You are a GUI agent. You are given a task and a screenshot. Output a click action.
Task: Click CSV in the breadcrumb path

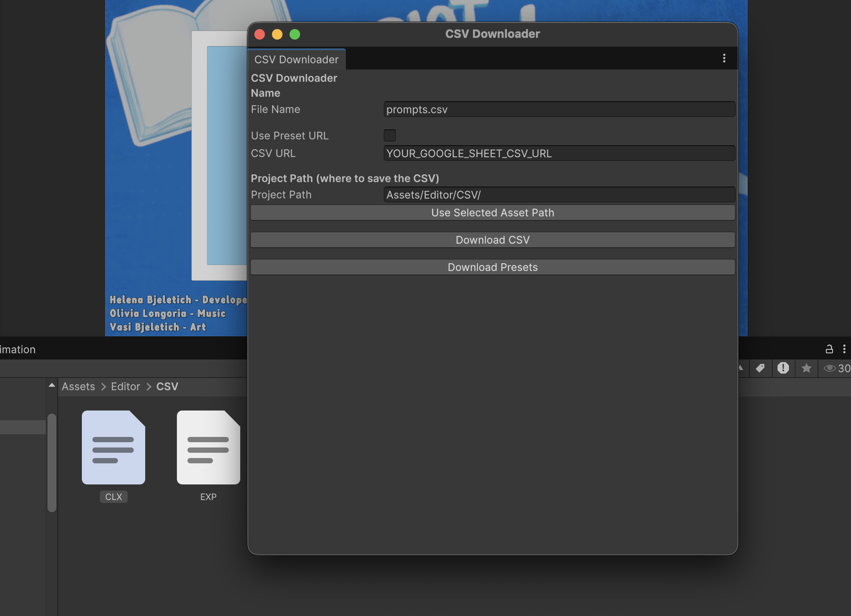pyautogui.click(x=167, y=387)
